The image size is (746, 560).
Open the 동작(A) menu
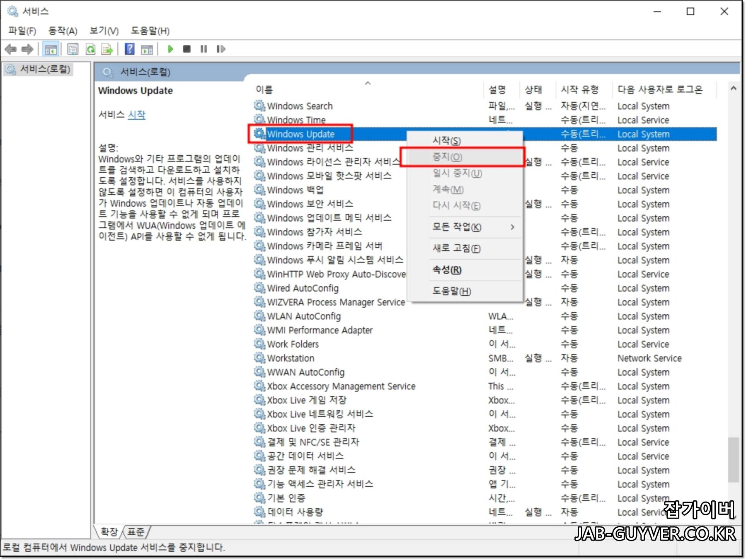(63, 31)
